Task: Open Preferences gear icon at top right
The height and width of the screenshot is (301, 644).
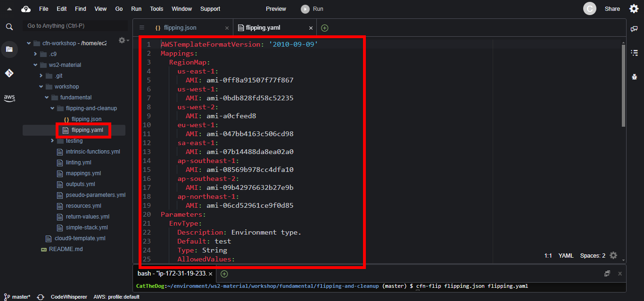Action: click(634, 8)
